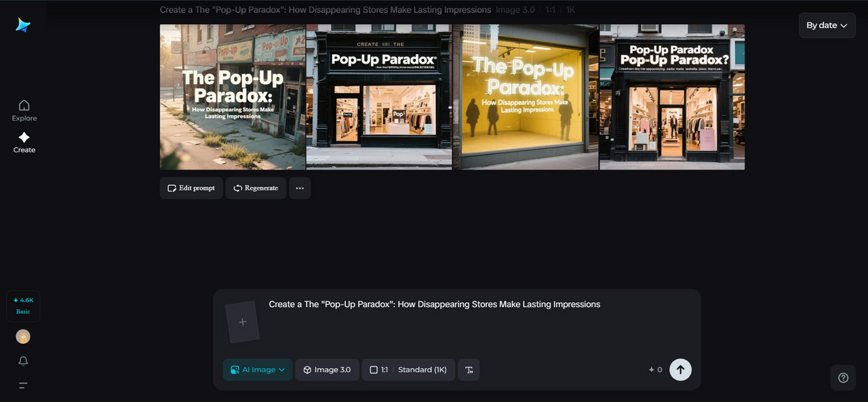Viewport: 868px width, 402px height.
Task: Select the text effect icon in the prompt bar
Action: pos(469,369)
